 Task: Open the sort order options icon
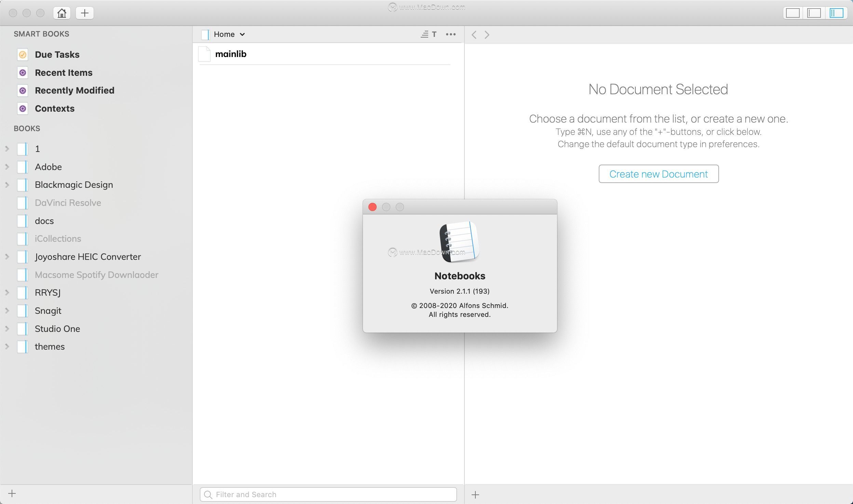(429, 34)
